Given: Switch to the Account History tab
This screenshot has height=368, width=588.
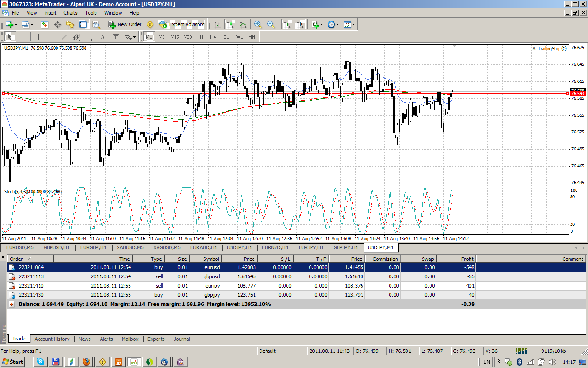Looking at the screenshot, I should pyautogui.click(x=52, y=339).
